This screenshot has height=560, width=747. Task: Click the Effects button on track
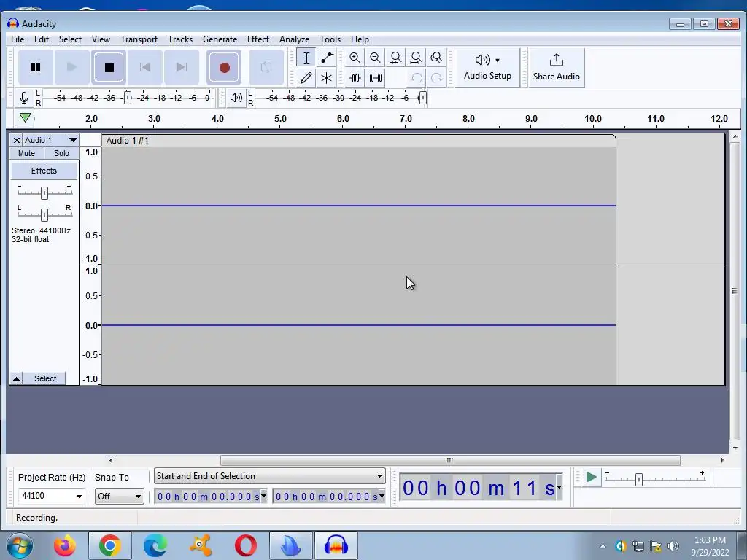[44, 171]
